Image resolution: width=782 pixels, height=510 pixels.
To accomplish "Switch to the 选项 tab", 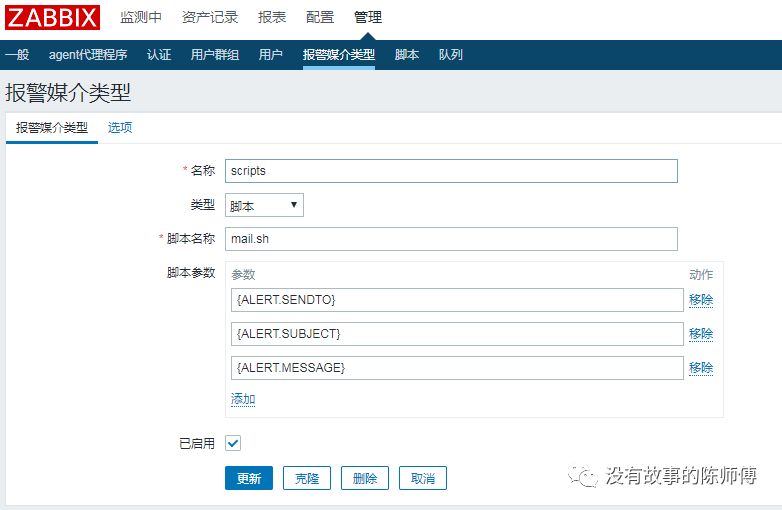I will click(120, 128).
